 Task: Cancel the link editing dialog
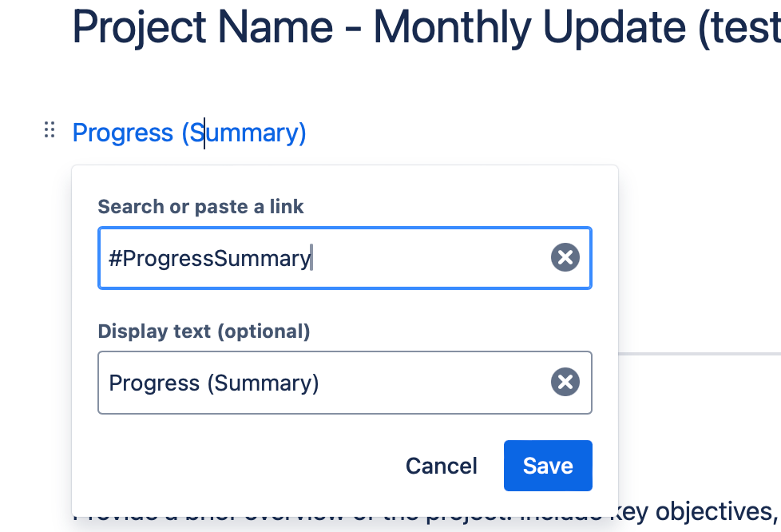[442, 466]
